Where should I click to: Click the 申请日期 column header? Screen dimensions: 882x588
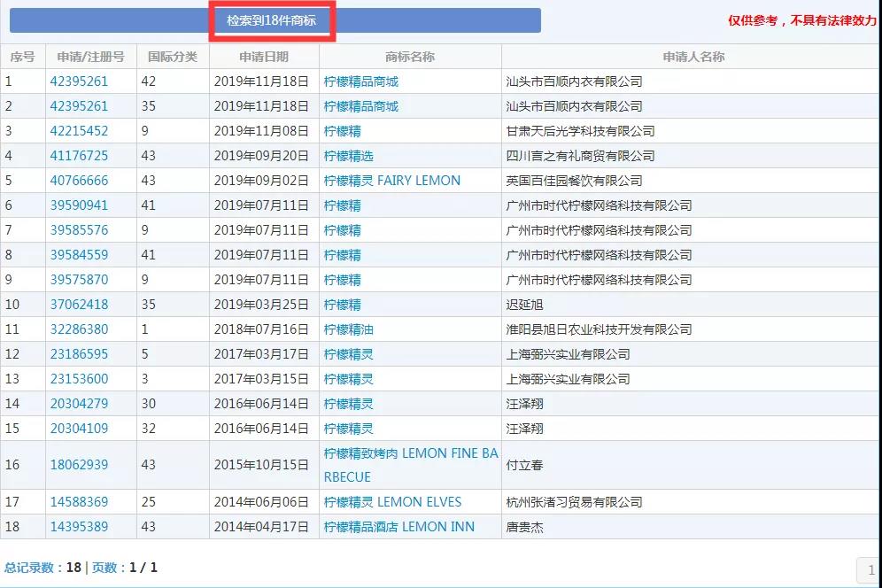tap(264, 57)
